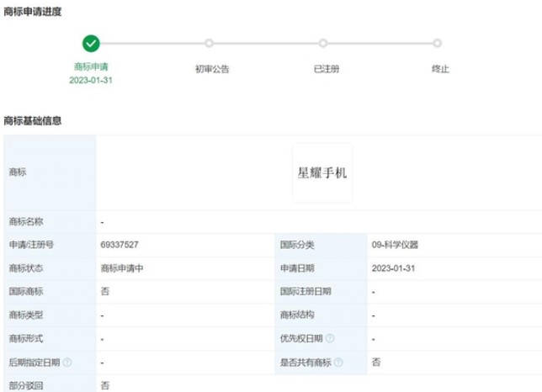The height and width of the screenshot is (392, 542).
Task: Click the 初审公告 progress step circle
Action: [209, 43]
